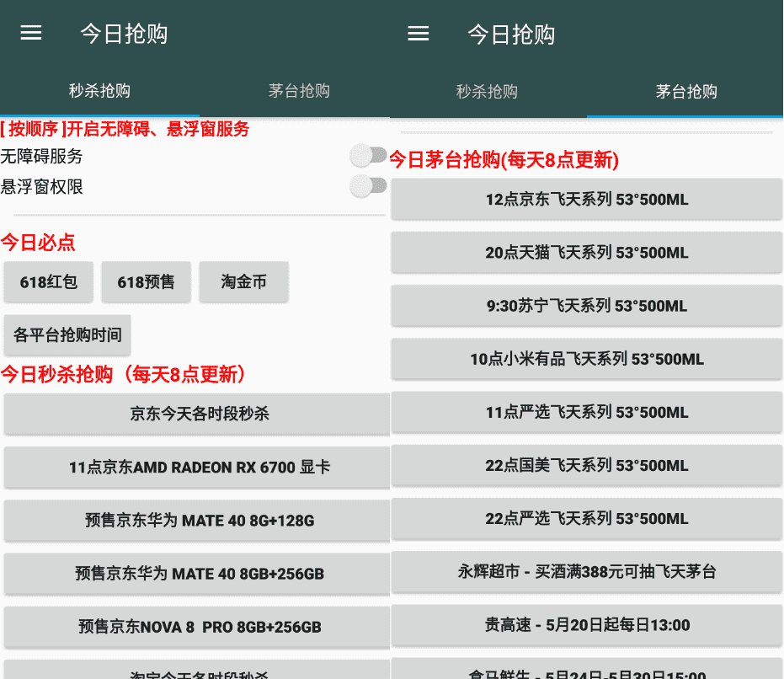
Task: Tap 京东今天各时段秒杀
Action: [x=196, y=414]
